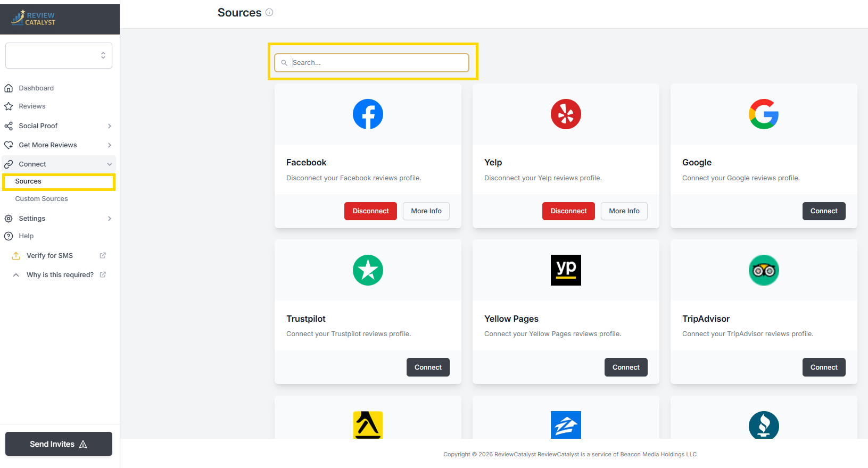Image resolution: width=868 pixels, height=468 pixels.
Task: Click the Google logo icon
Action: [764, 114]
